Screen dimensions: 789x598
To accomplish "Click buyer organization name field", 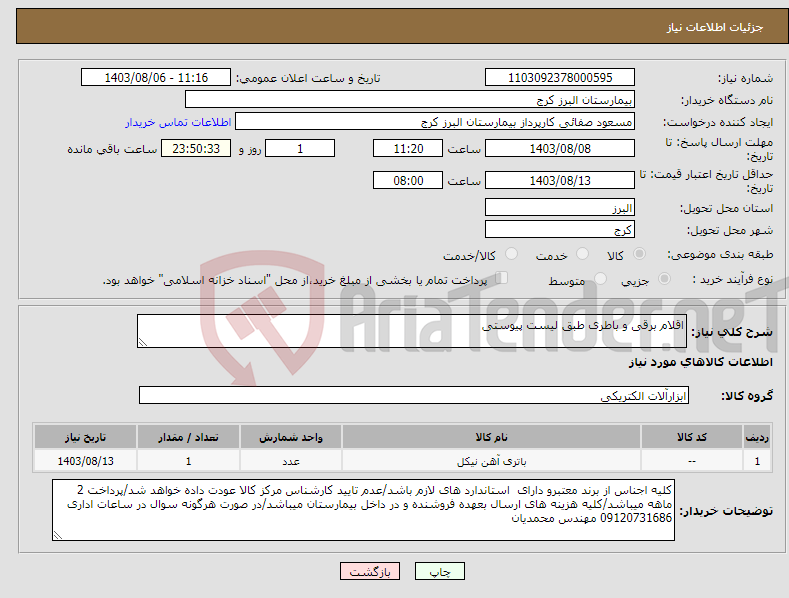I will 410,100.
